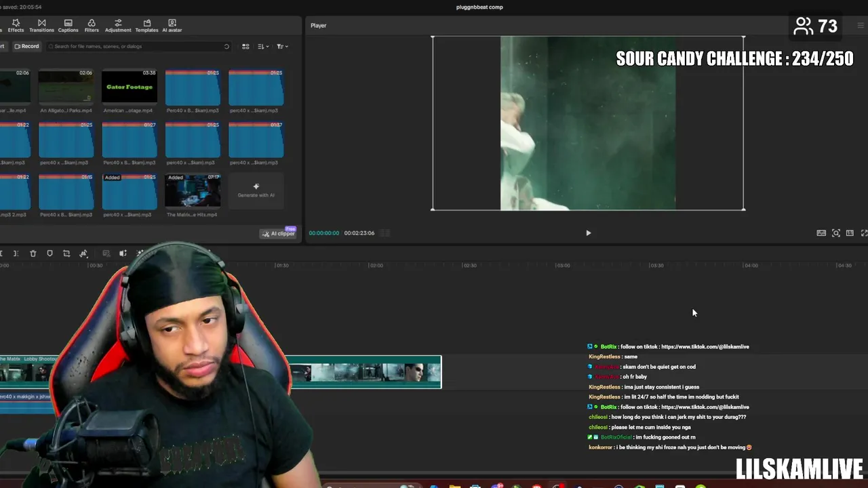
Task: Select the audio clip lasting 01:15
Action: tap(66, 191)
